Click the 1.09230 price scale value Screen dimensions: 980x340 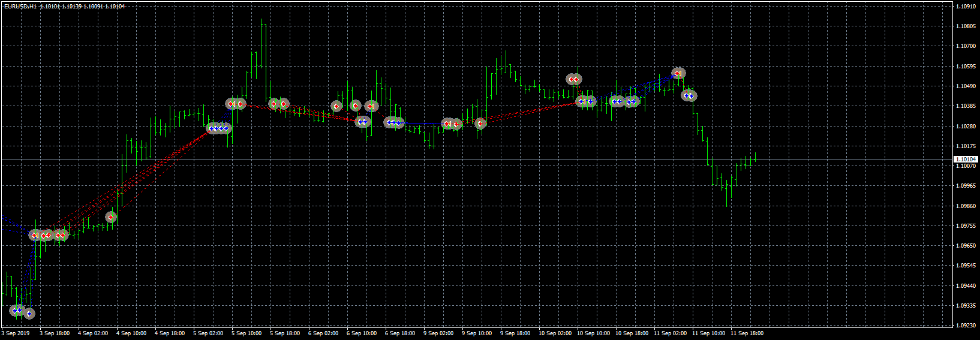coord(965,325)
